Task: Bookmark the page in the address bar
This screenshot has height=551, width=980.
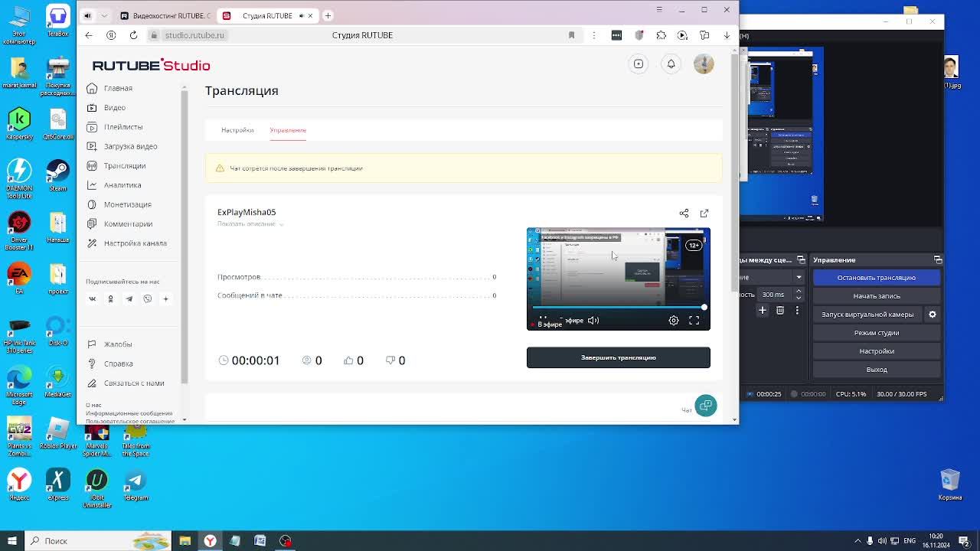Action: [x=571, y=35]
